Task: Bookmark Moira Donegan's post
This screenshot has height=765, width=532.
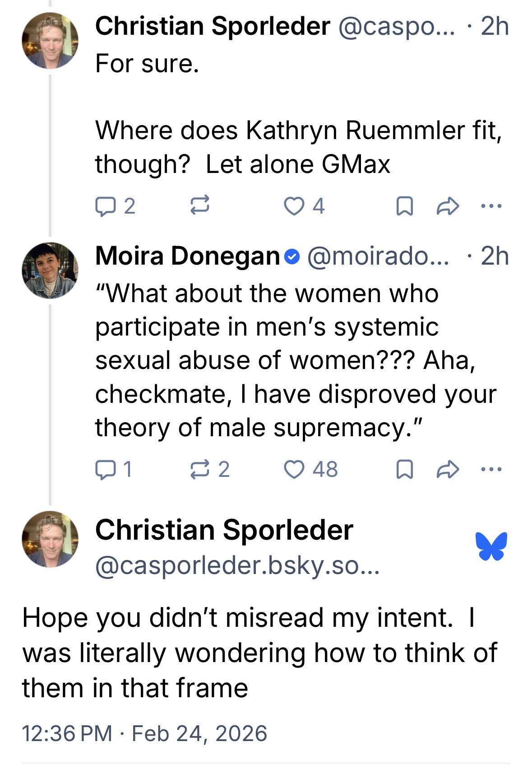Action: (x=404, y=470)
